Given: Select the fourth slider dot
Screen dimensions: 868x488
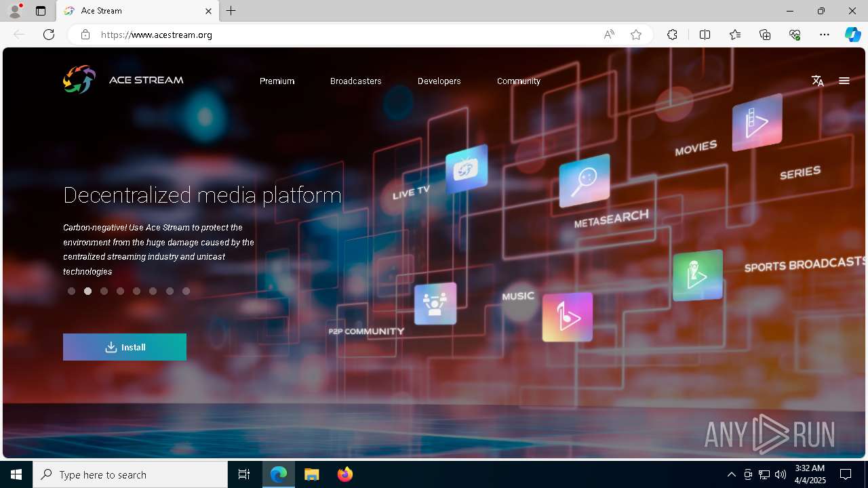Looking at the screenshot, I should point(120,291).
